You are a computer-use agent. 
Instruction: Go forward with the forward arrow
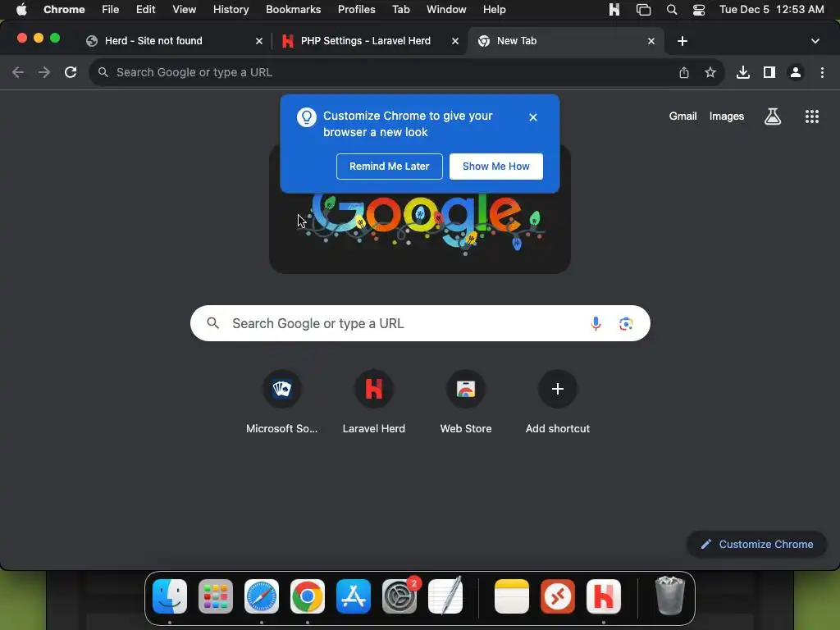44,72
